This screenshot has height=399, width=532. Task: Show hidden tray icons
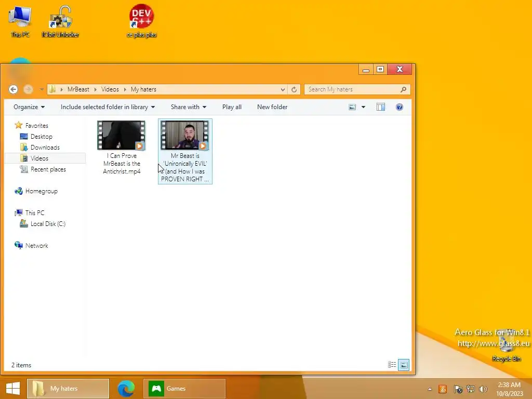coord(430,389)
